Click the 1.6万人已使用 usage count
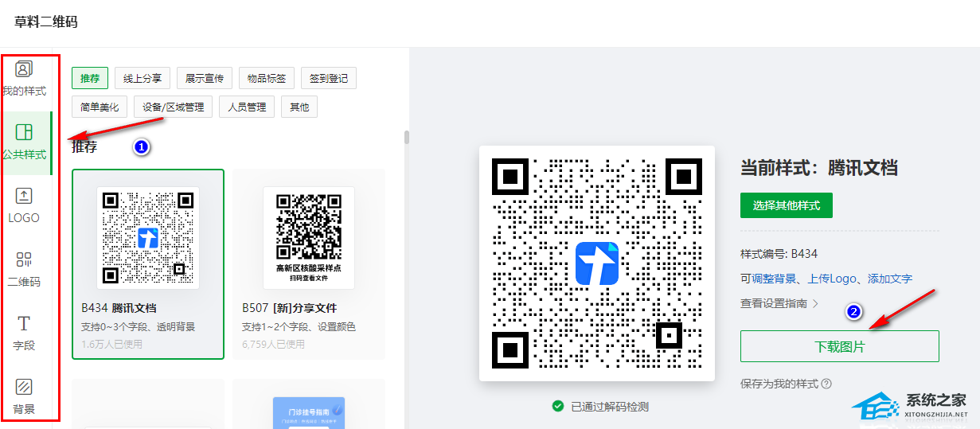Screen dimensions: 980x429 (x=111, y=345)
